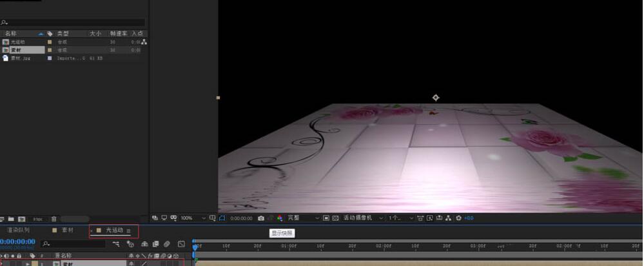
Task: Click the blue timeline timecode 0:00:00:00
Action: (17, 241)
